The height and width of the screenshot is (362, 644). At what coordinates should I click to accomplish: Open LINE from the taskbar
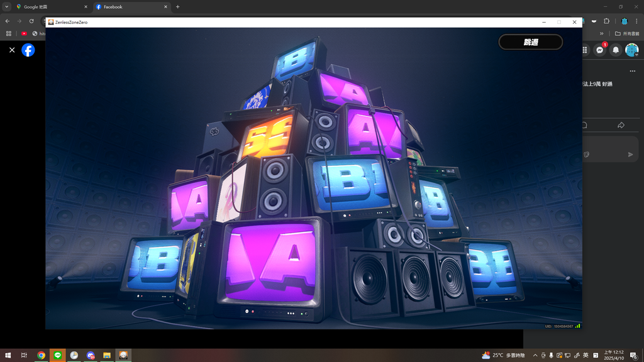57,356
